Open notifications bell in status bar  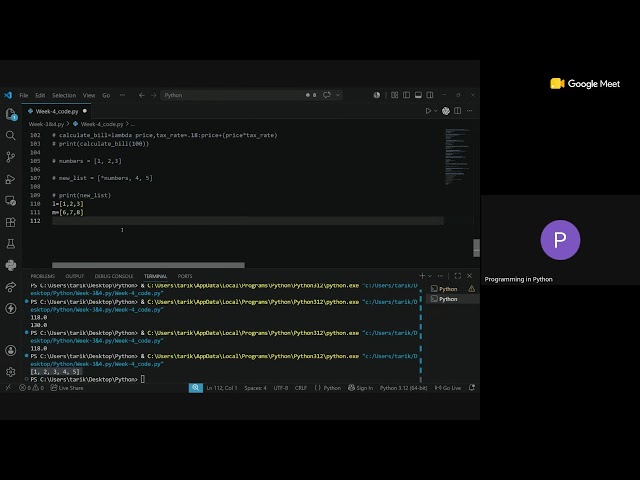tap(472, 388)
